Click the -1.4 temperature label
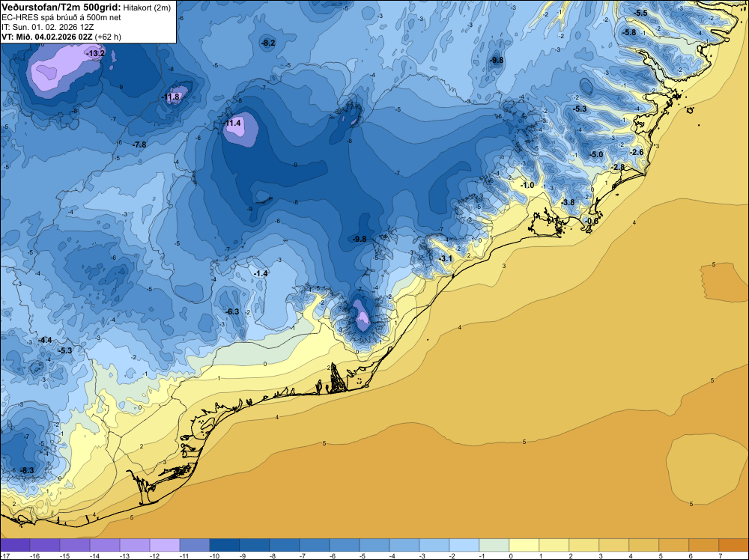The height and width of the screenshot is (560, 749). pyautogui.click(x=261, y=273)
